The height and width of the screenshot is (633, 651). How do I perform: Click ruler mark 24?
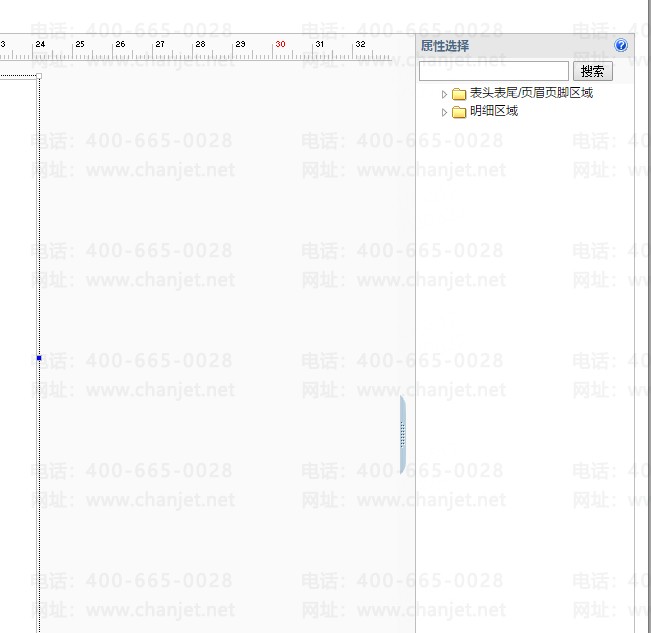[x=40, y=44]
